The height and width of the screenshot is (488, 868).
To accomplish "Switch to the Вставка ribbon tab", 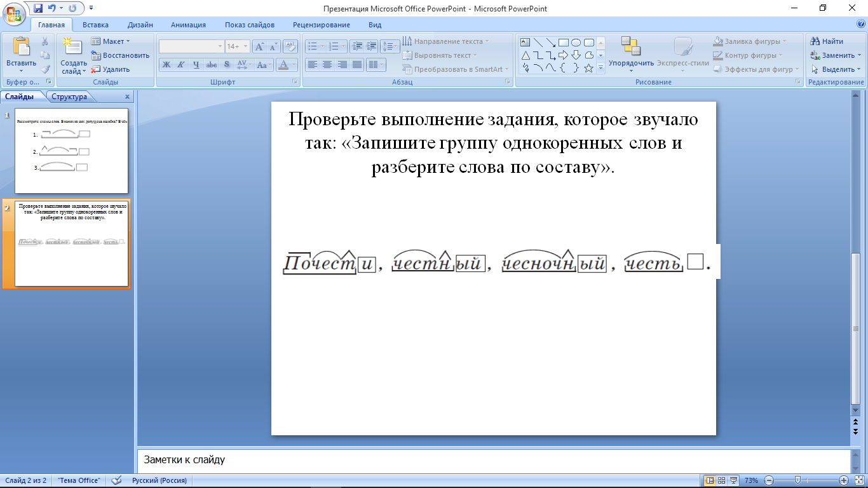I will (95, 25).
